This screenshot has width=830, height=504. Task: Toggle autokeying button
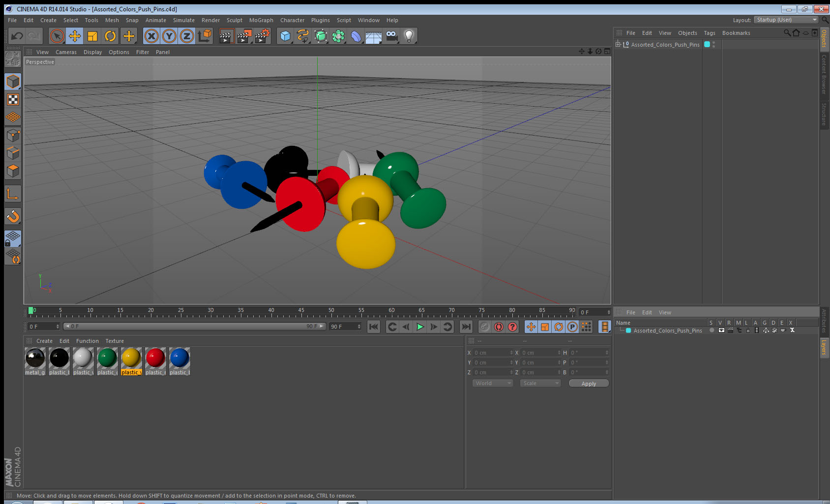click(499, 327)
